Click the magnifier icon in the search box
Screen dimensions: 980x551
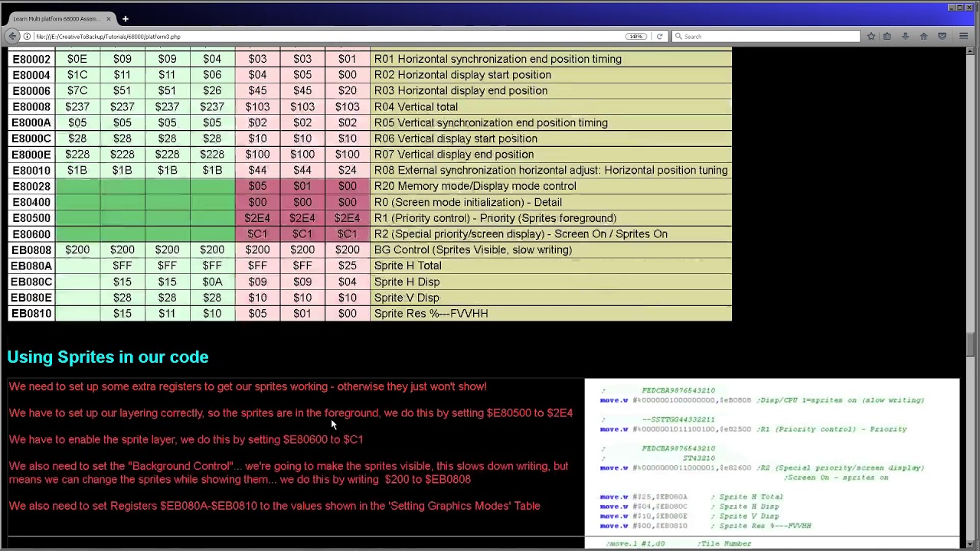tap(678, 36)
